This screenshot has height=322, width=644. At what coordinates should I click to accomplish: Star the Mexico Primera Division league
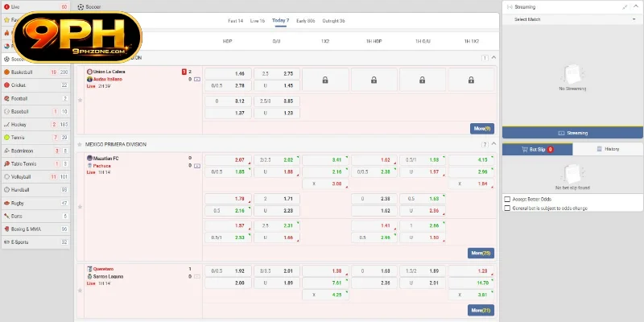80,145
